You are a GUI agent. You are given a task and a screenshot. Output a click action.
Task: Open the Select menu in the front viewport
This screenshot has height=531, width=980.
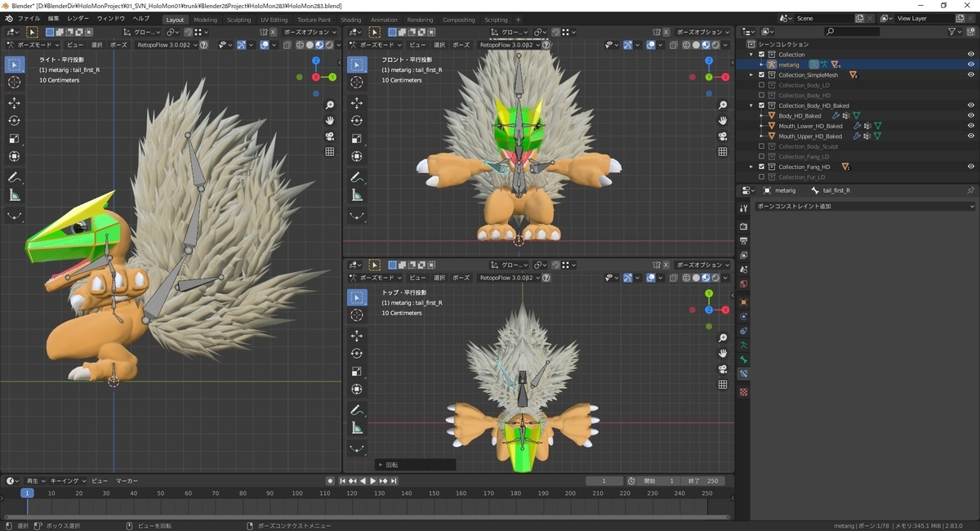click(x=439, y=45)
